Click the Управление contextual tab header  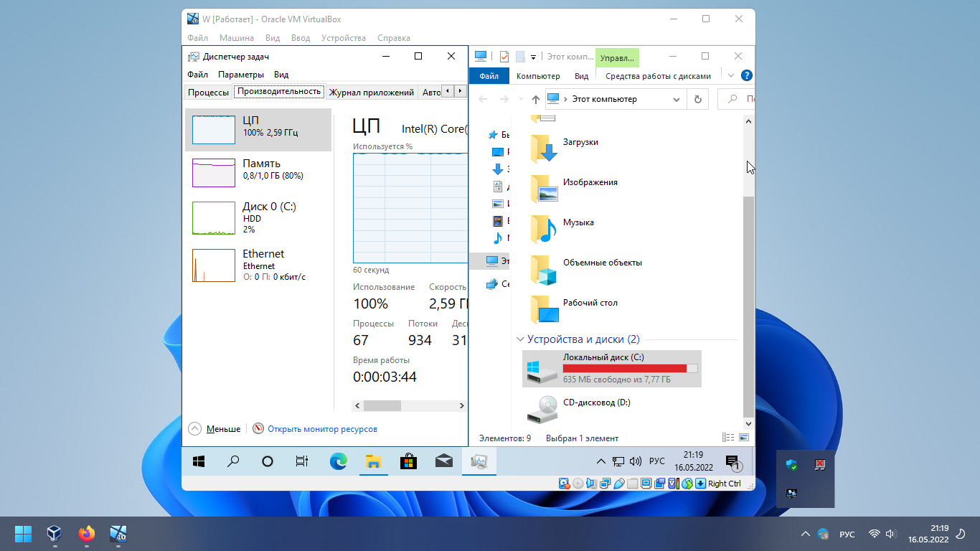tap(617, 57)
